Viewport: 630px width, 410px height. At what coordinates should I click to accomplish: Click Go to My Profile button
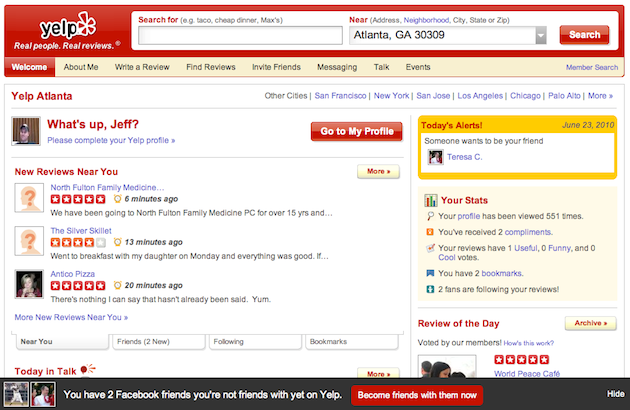tap(357, 131)
